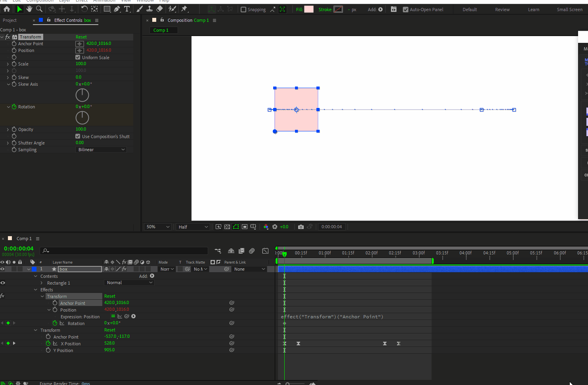Click Add shape button in toolbar
588x385 pixels.
pos(381,10)
